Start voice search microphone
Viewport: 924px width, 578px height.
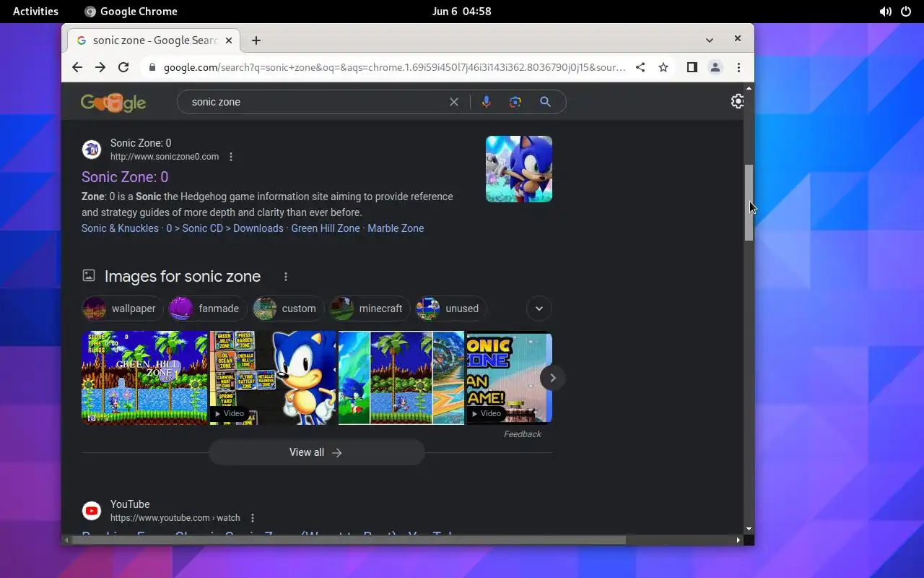pyautogui.click(x=487, y=102)
